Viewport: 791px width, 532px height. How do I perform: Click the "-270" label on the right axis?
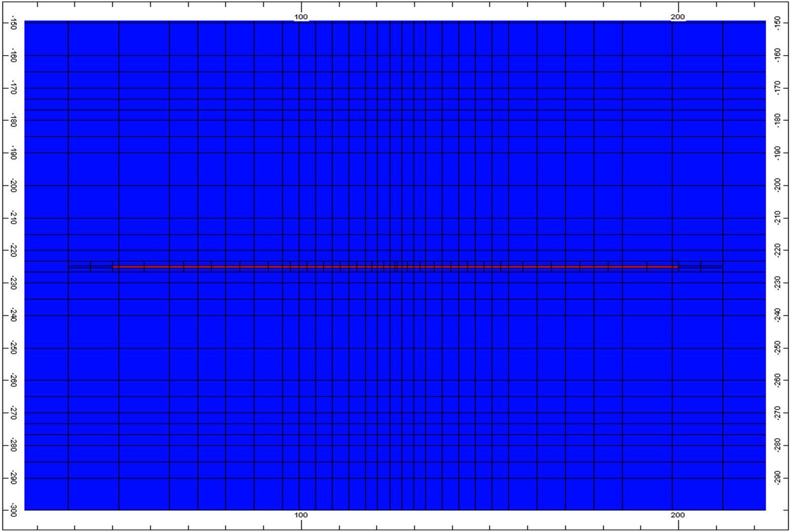777,413
